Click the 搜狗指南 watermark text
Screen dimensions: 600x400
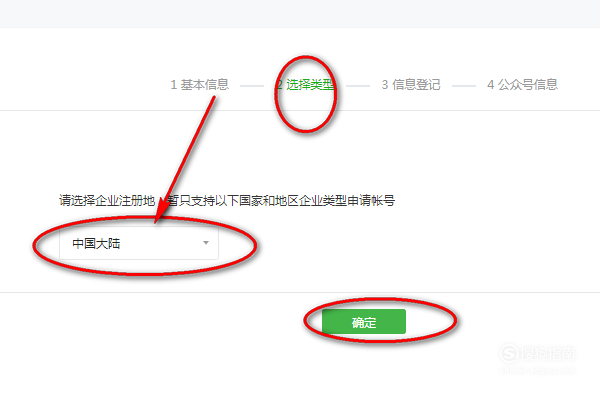(548, 354)
